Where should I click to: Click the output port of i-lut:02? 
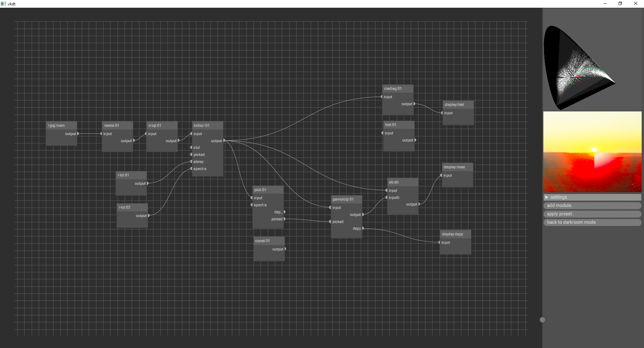point(149,215)
